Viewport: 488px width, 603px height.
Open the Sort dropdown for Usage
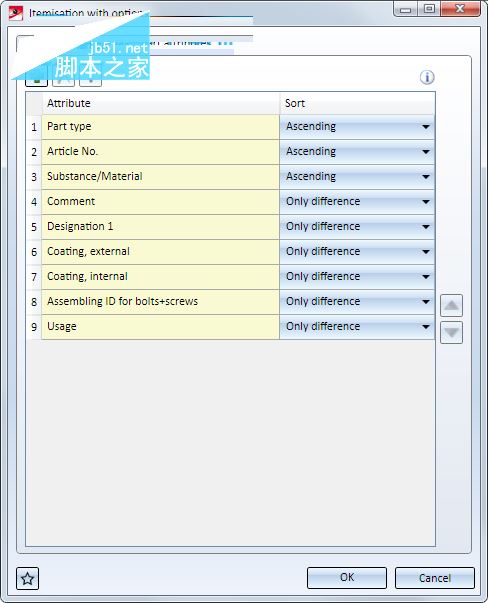(357, 326)
